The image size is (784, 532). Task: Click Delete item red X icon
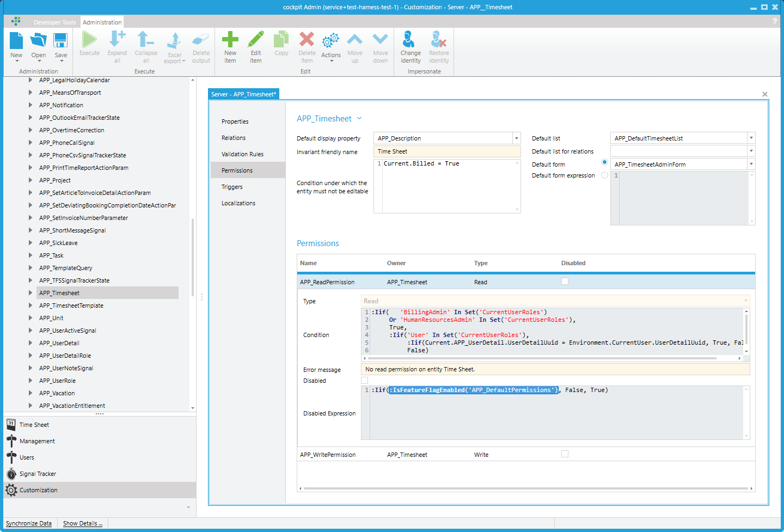pos(307,40)
